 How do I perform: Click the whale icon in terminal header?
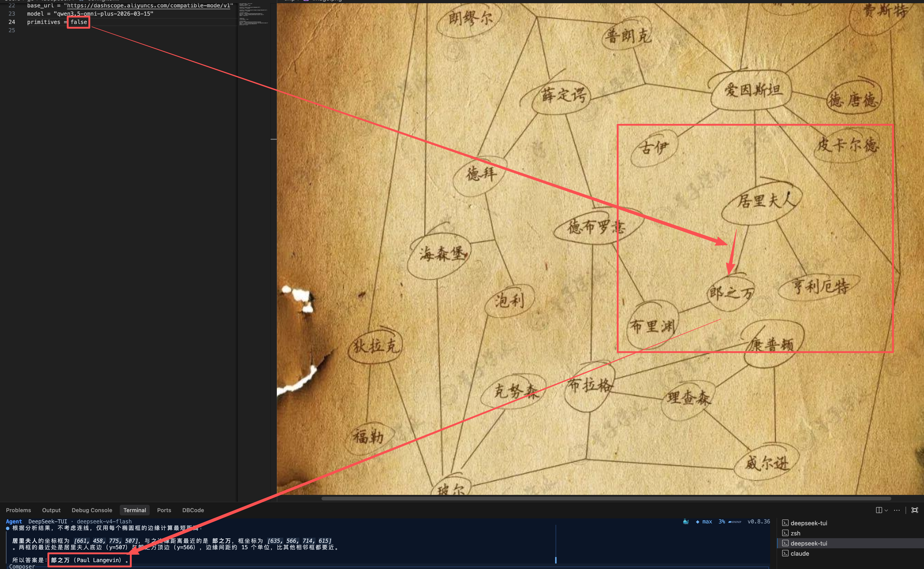pyautogui.click(x=686, y=521)
